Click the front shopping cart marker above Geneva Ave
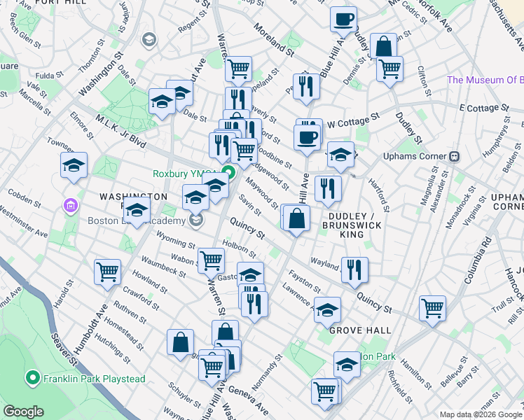The width and height of the screenshot is (524, 420). coord(212,368)
